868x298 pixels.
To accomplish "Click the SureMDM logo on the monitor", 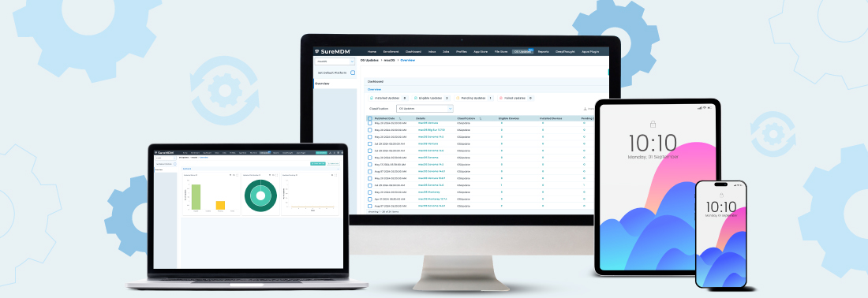I will (x=333, y=52).
